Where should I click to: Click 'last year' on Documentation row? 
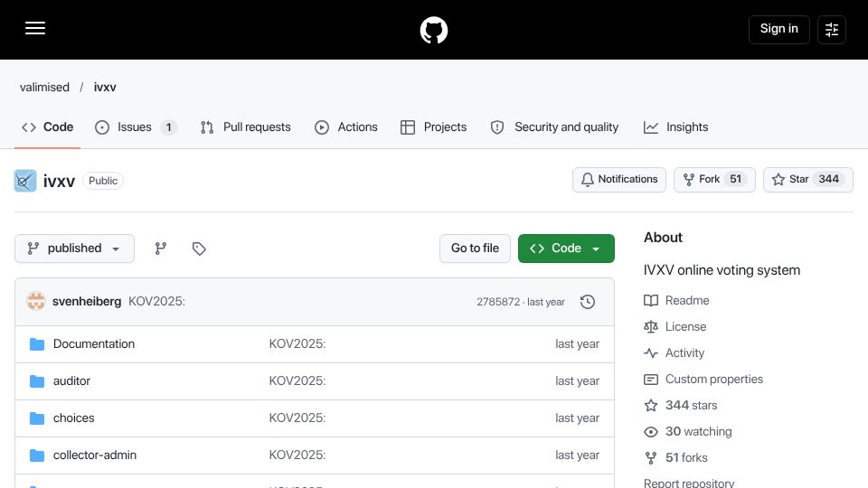click(578, 344)
